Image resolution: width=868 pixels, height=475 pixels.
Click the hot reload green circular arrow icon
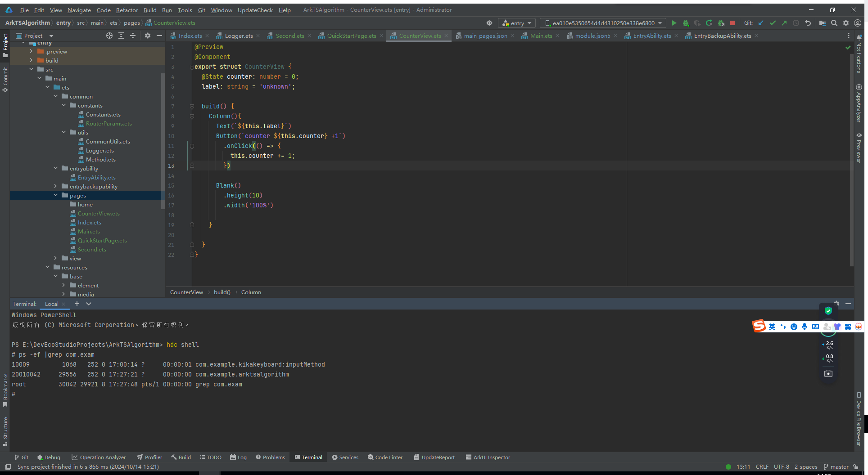click(x=709, y=23)
